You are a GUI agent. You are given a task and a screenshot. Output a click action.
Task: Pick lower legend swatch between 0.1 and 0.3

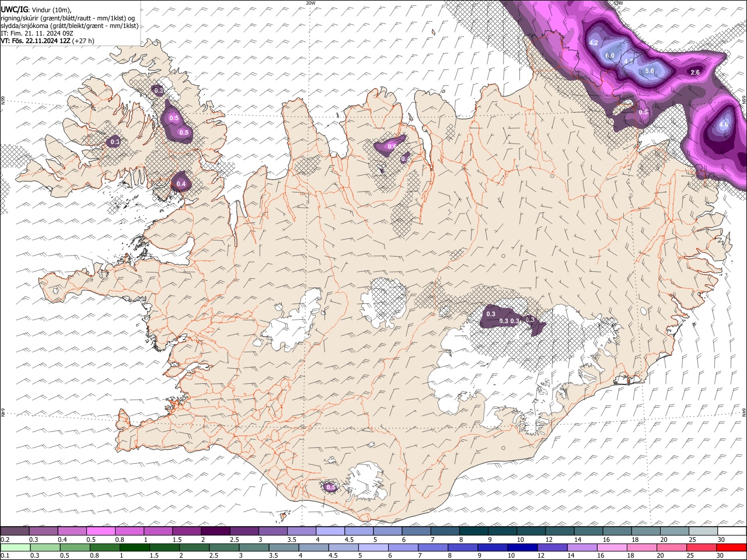(x=15, y=547)
